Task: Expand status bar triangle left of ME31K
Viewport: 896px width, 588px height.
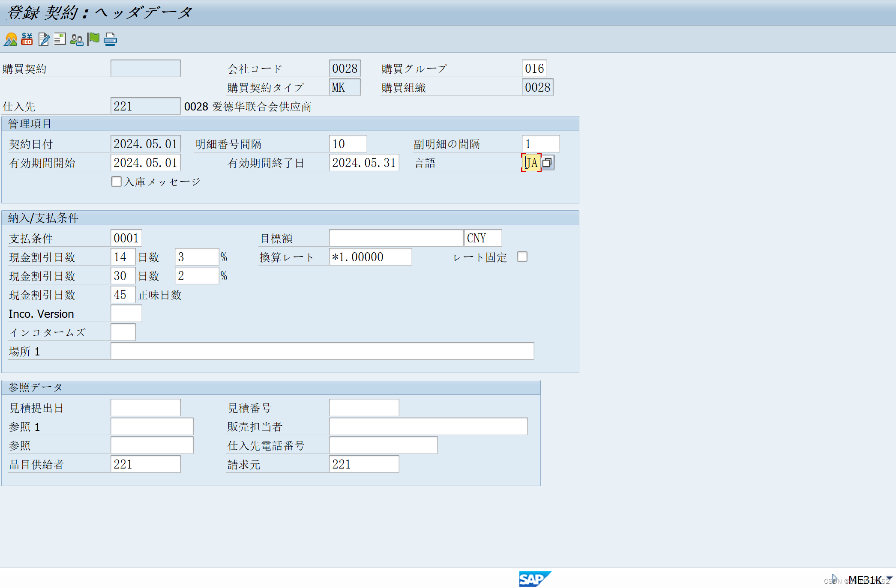Action: coord(834,578)
